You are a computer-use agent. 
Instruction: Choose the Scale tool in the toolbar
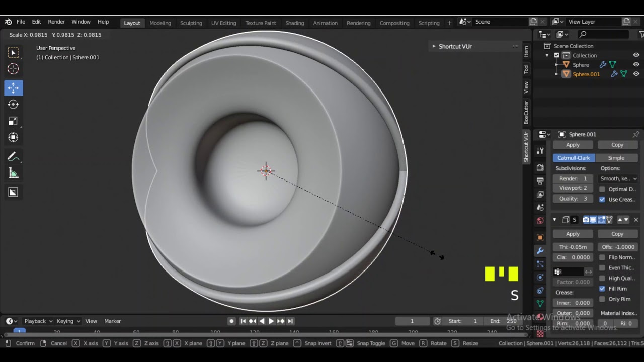pyautogui.click(x=13, y=121)
